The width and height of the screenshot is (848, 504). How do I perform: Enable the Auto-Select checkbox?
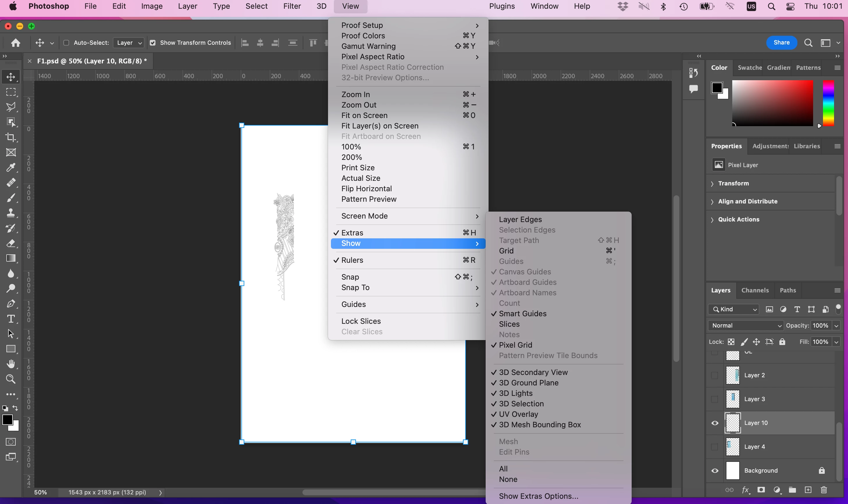click(x=66, y=43)
